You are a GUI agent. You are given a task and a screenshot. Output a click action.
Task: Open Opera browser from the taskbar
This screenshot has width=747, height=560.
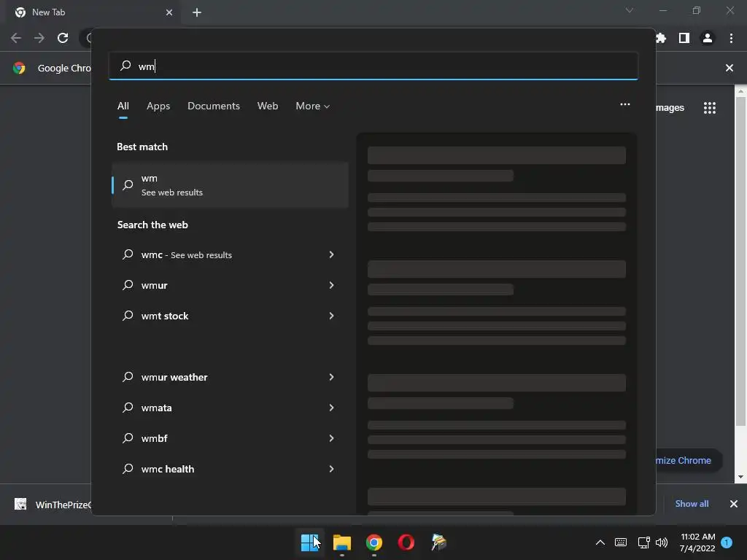(x=406, y=542)
